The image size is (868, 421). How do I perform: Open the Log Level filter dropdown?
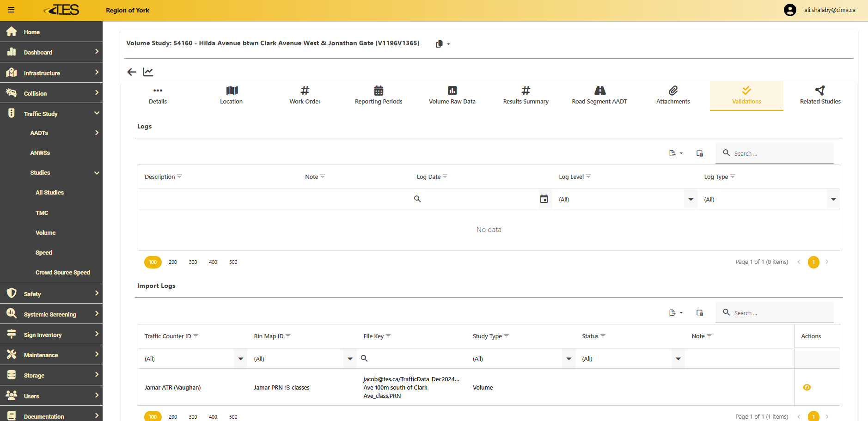pyautogui.click(x=691, y=199)
